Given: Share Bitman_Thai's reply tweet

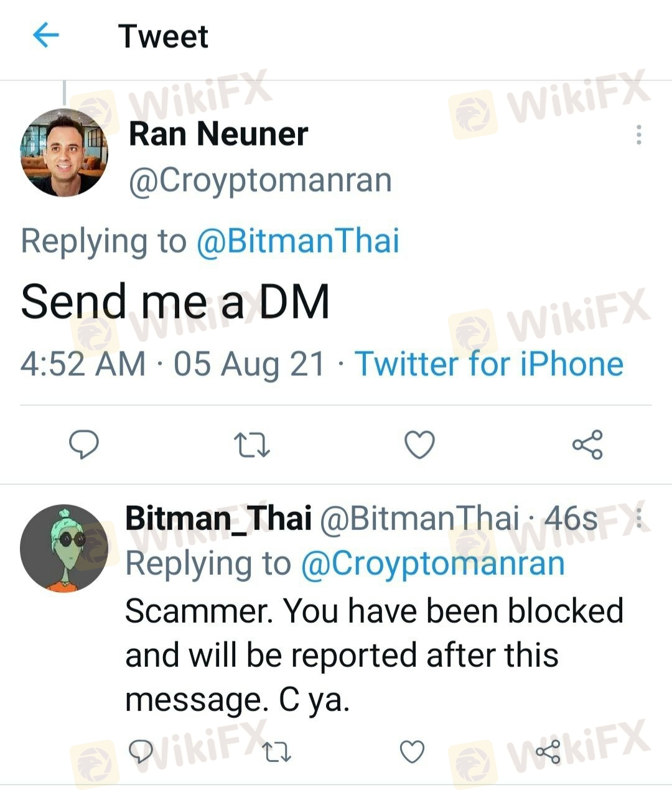Looking at the screenshot, I should point(548,751).
